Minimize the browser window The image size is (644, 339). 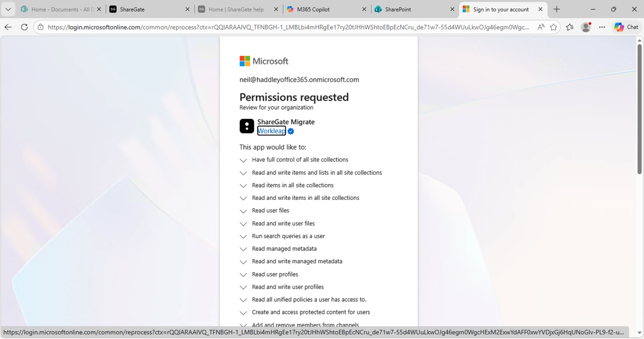[x=593, y=9]
